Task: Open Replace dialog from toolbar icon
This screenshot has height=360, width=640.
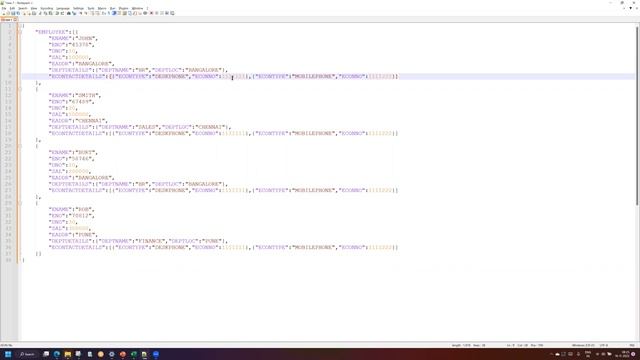Action: point(74,13)
